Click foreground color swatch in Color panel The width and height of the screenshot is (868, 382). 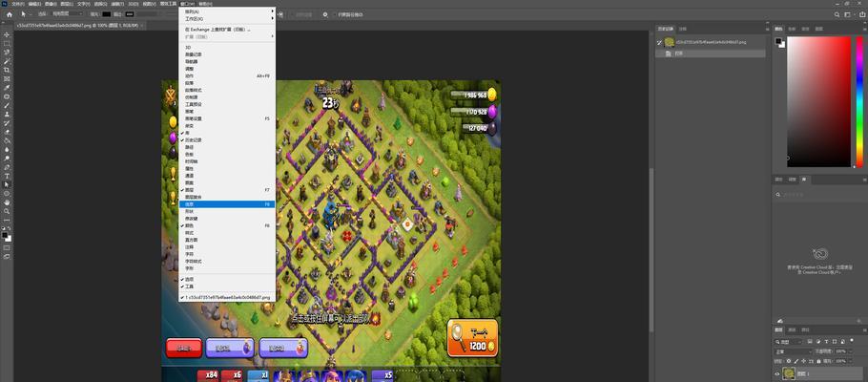[x=778, y=41]
